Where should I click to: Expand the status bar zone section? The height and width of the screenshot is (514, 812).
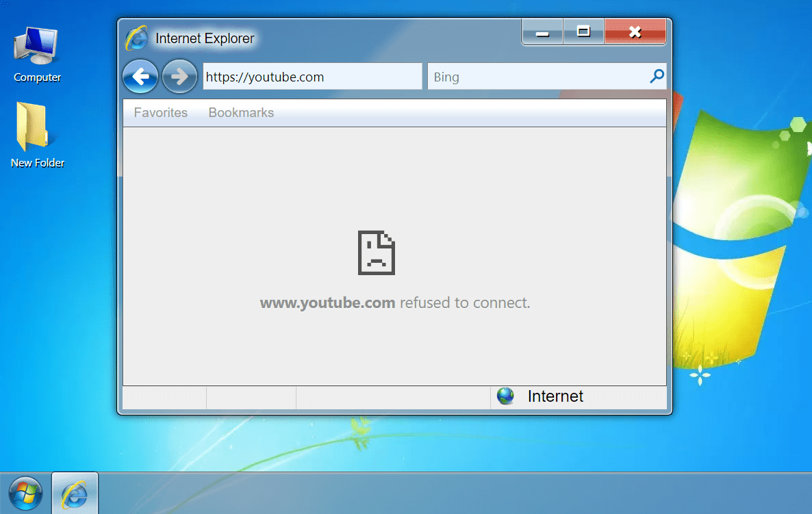click(579, 396)
